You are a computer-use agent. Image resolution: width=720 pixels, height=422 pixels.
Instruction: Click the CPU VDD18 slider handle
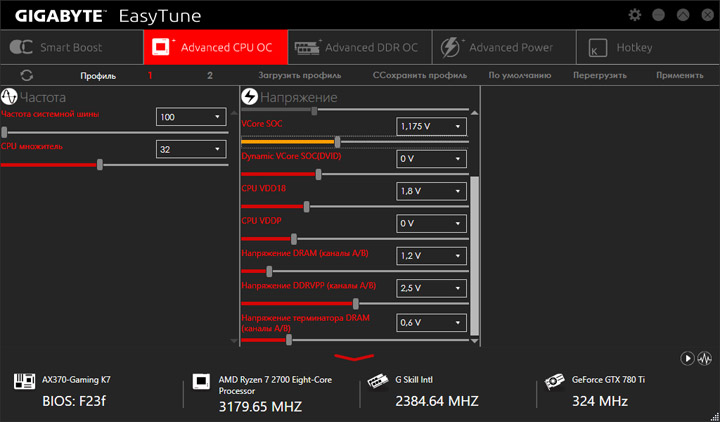point(307,207)
